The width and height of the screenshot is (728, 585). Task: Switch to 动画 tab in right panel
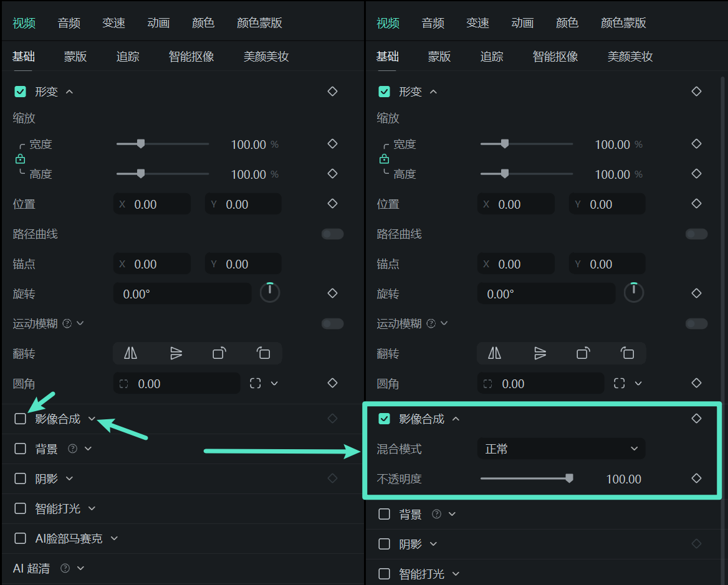(522, 22)
